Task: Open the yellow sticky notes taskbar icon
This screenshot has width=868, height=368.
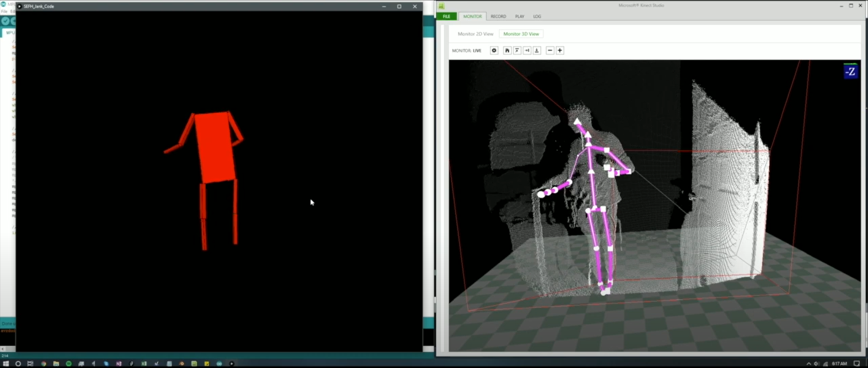Action: 207,363
